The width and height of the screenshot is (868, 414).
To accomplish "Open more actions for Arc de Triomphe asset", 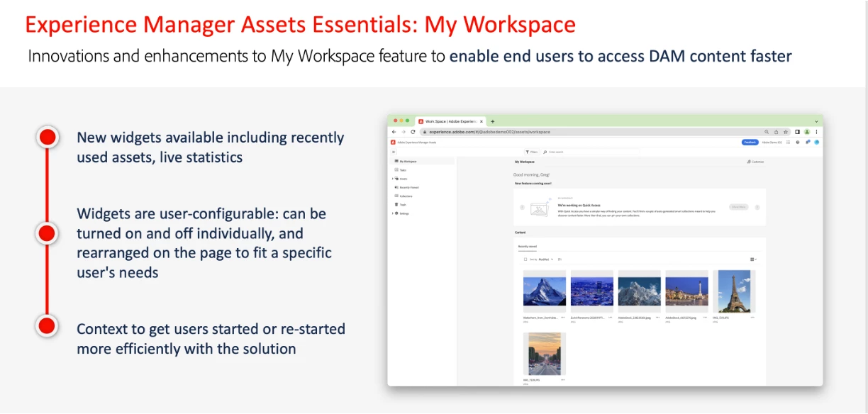I will (563, 380).
